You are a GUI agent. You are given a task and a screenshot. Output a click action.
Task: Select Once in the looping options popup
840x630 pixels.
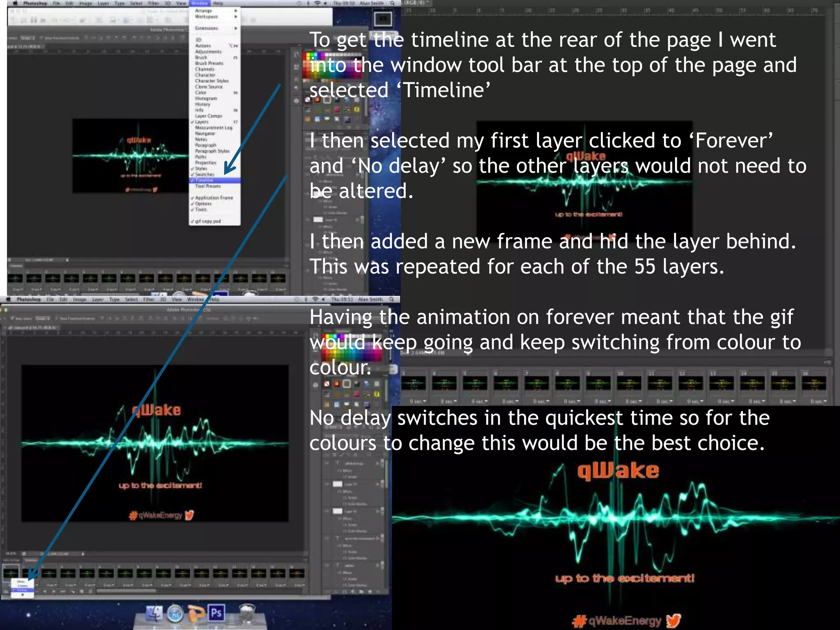(x=22, y=582)
